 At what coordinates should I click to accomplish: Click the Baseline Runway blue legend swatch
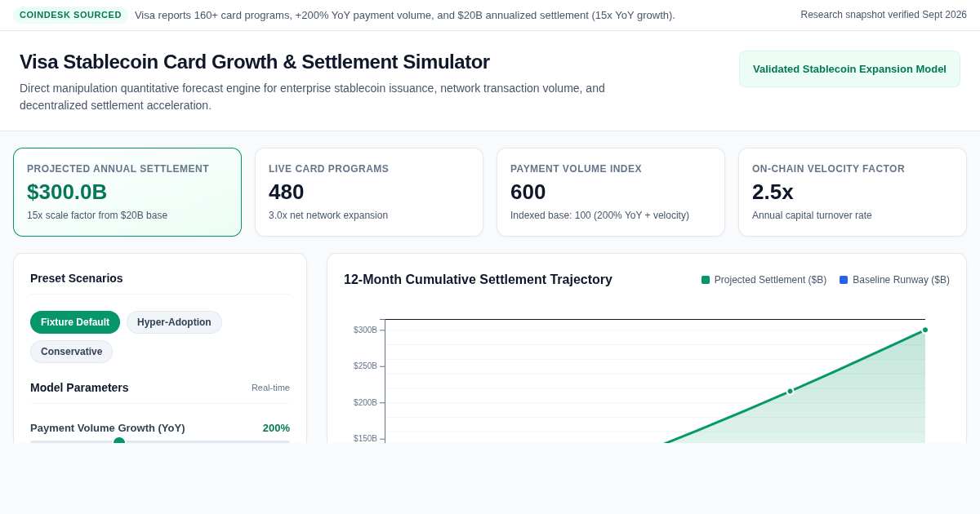tap(844, 280)
